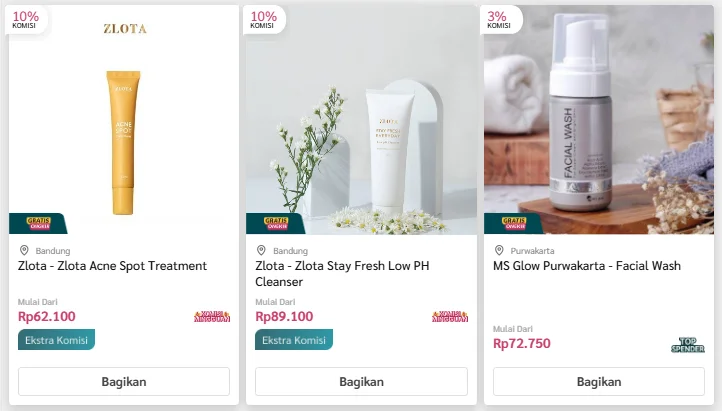Click the Top Spender badge icon
Viewport: 722px width, 411px height.
[689, 345]
